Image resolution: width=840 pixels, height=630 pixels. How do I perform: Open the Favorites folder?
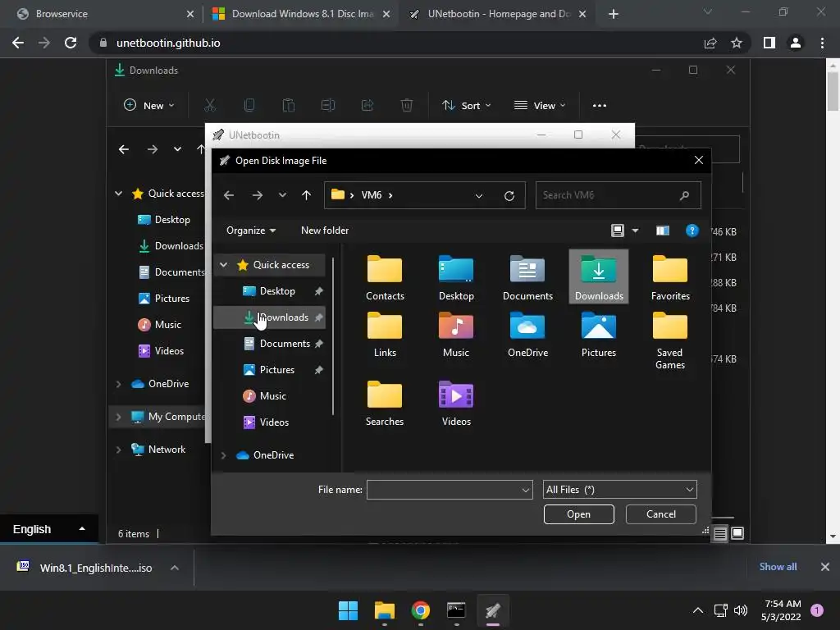(670, 277)
